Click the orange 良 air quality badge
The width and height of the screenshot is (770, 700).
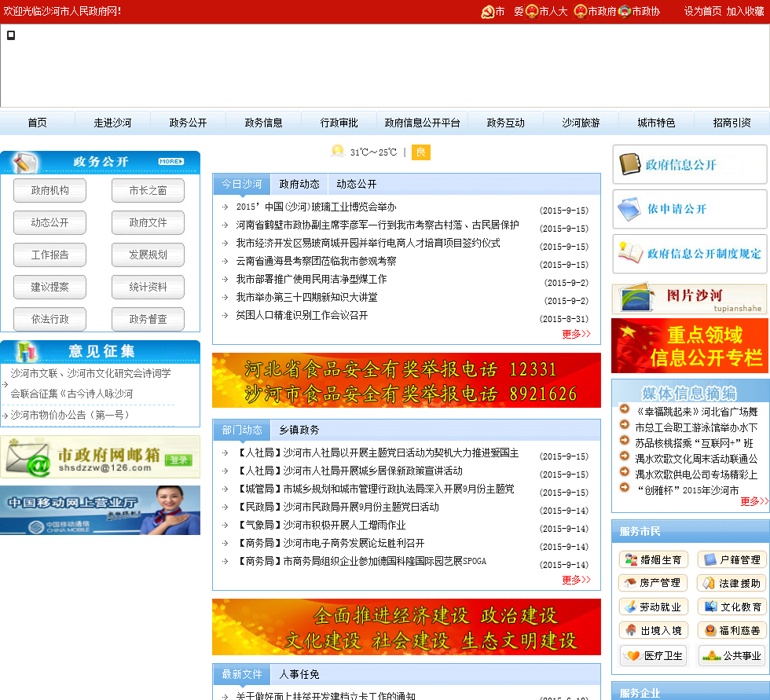click(421, 152)
